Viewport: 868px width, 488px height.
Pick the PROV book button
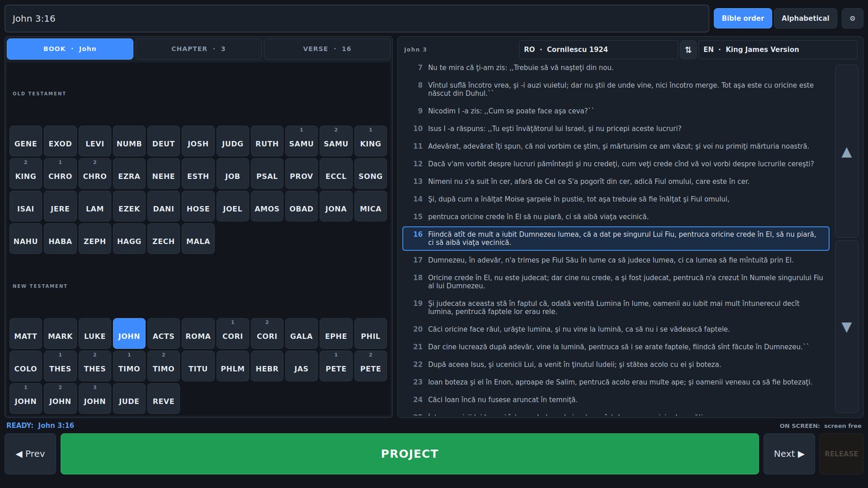pyautogui.click(x=302, y=174)
